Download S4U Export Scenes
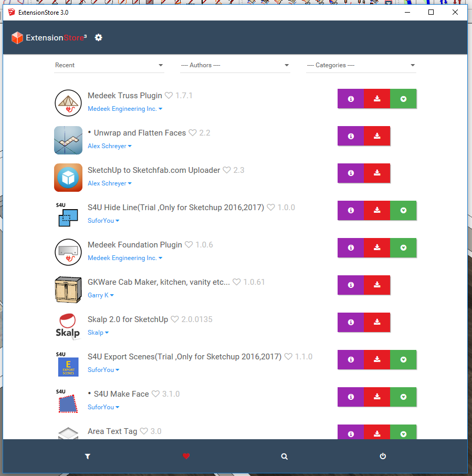472x476 pixels. pyautogui.click(x=377, y=359)
